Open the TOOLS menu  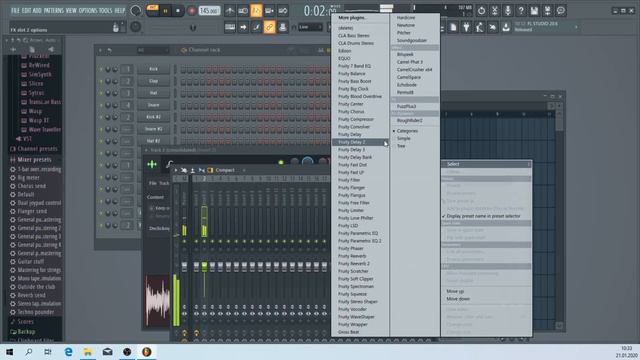(105, 11)
